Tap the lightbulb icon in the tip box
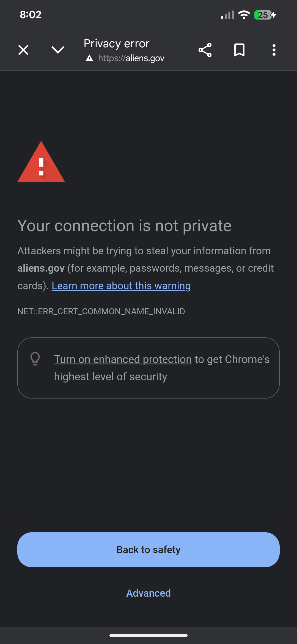Viewport: 297px width, 644px height. [35, 359]
